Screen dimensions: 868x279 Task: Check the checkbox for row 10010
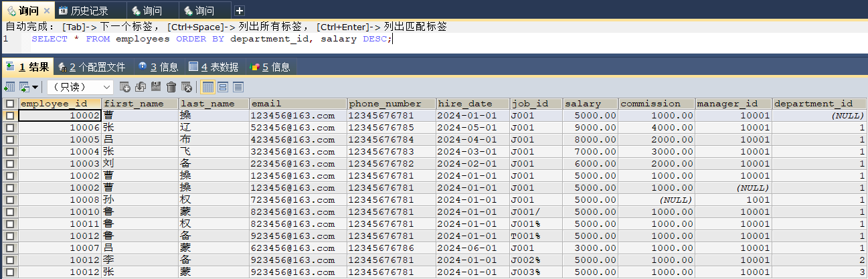point(9,212)
